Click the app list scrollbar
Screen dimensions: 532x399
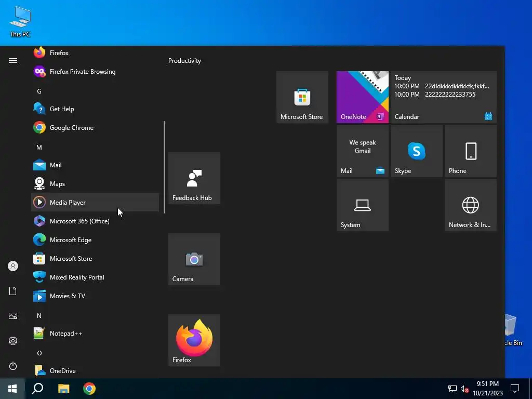164,167
